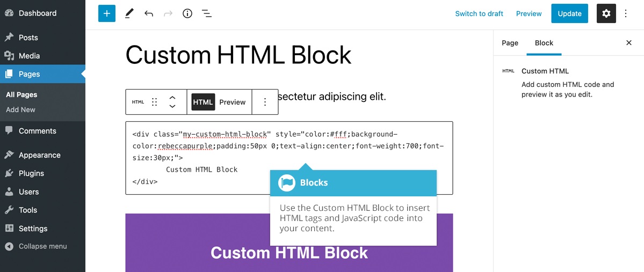
Task: Move block down with chevron arrow
Action: [172, 106]
